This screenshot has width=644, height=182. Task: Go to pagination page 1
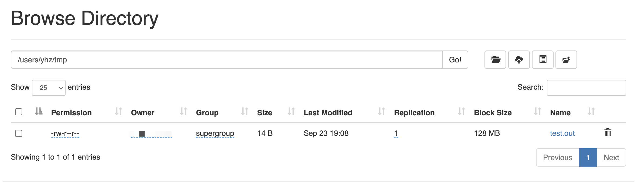coord(588,157)
